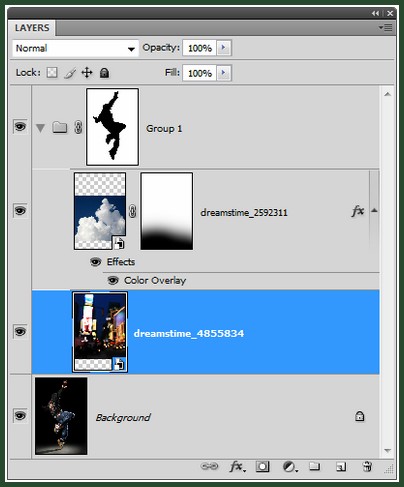Select the Group 1 name
Viewport: 404px width, 487px height.
point(164,129)
